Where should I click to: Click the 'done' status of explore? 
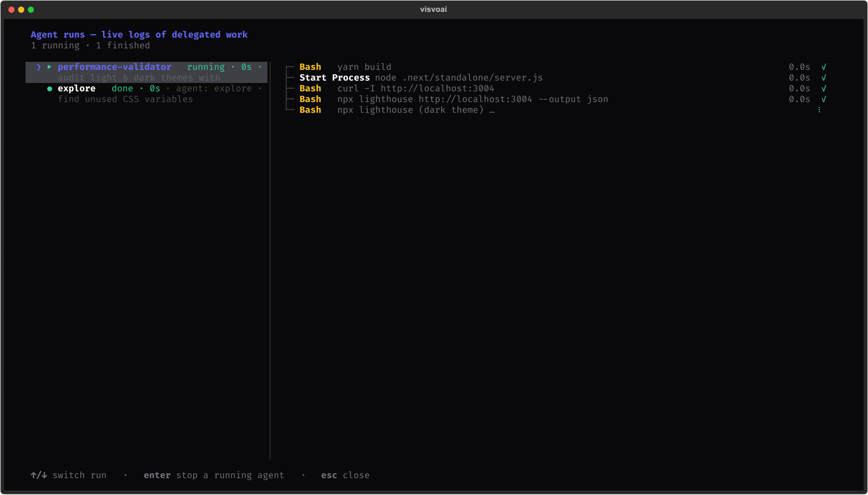pos(122,89)
